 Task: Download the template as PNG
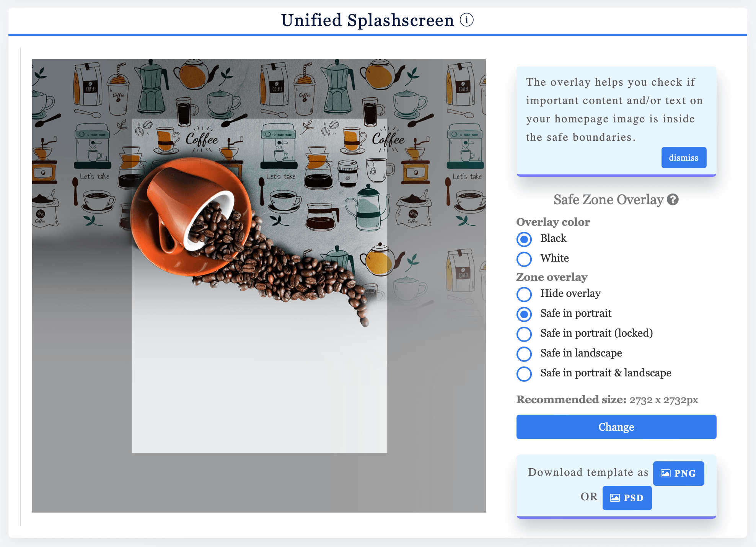pos(678,473)
